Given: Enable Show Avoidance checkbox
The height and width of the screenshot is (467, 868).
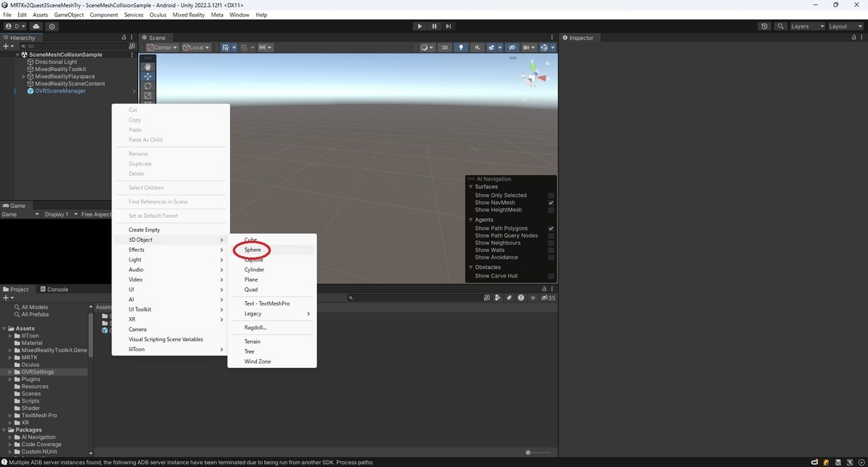Looking at the screenshot, I should (551, 258).
